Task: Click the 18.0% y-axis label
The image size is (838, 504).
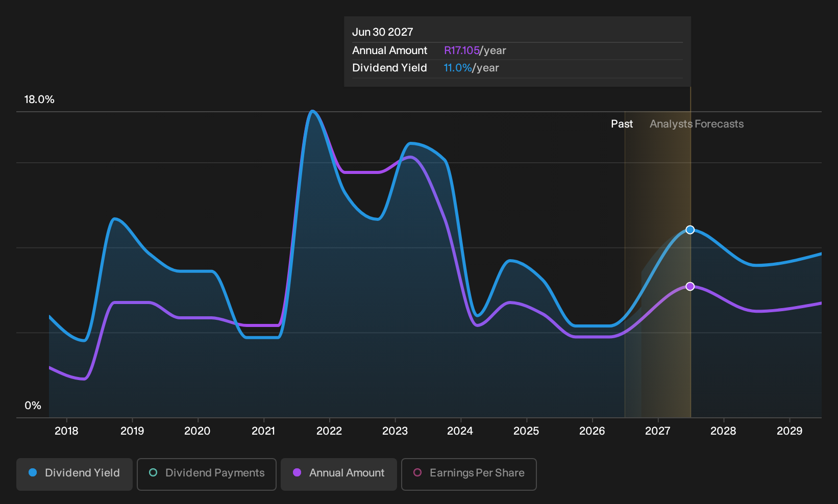Action: coord(39,99)
